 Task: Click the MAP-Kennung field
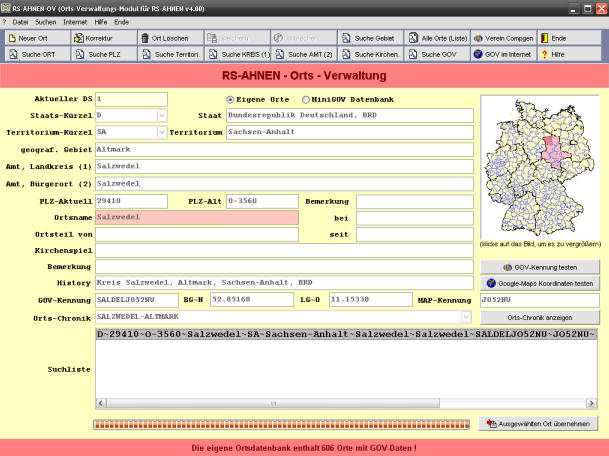[540, 300]
